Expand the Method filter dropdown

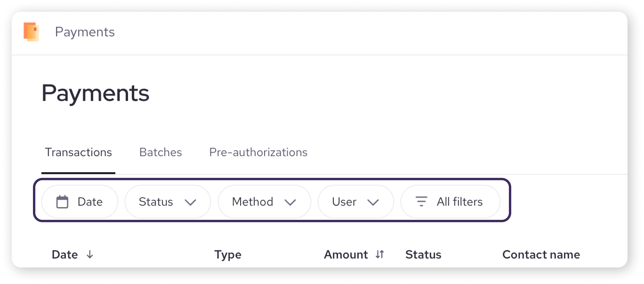pos(265,202)
